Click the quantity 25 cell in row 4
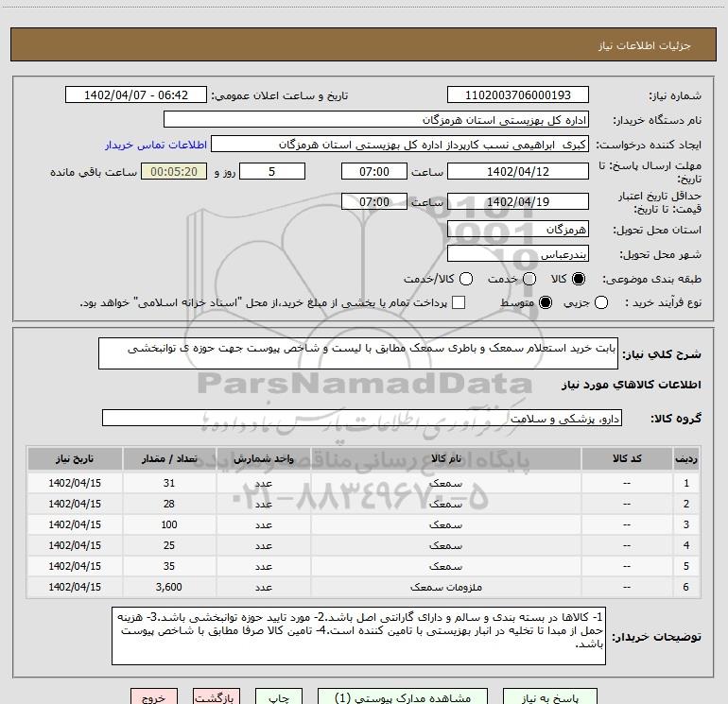This screenshot has width=728, height=704. coord(169,545)
